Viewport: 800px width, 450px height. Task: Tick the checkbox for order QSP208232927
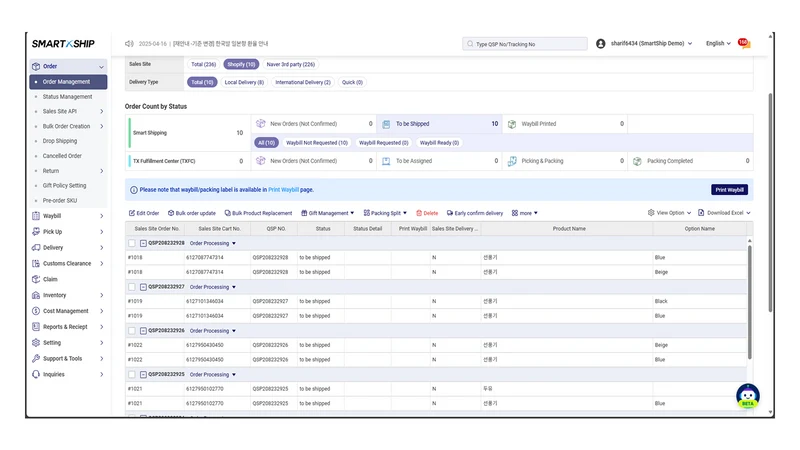[132, 287]
